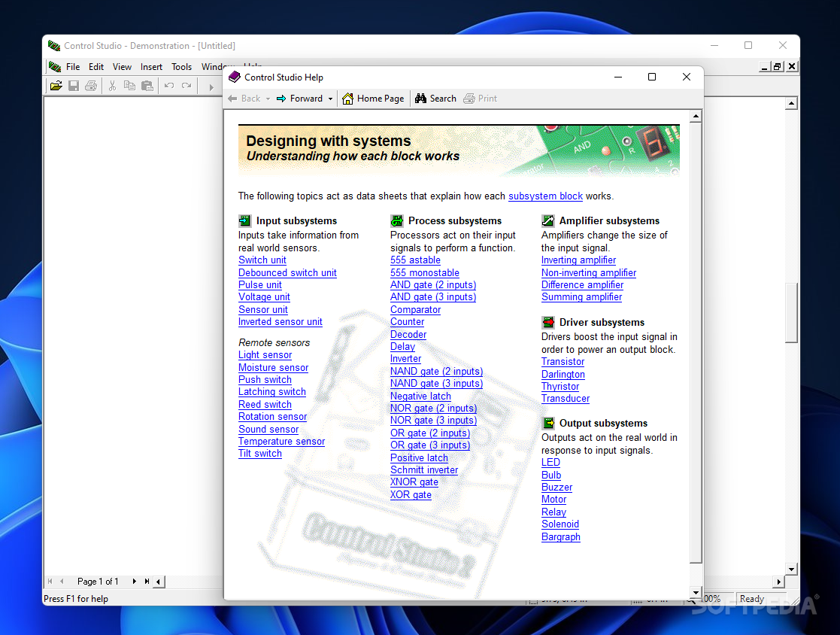Image resolution: width=840 pixels, height=635 pixels.
Task: Click the Run play arrow icon
Action: tap(211, 87)
